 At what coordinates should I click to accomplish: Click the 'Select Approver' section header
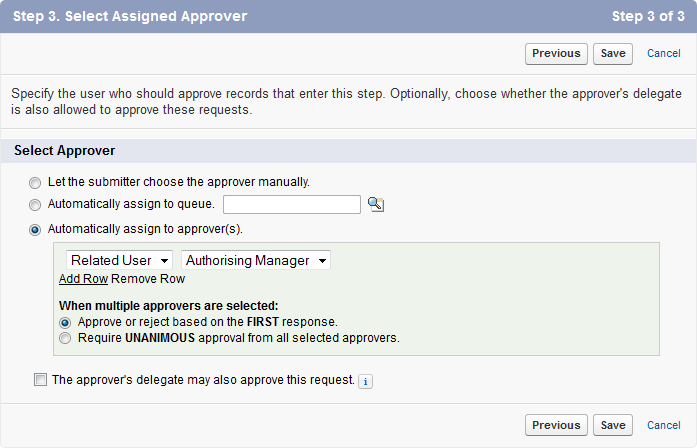[64, 151]
